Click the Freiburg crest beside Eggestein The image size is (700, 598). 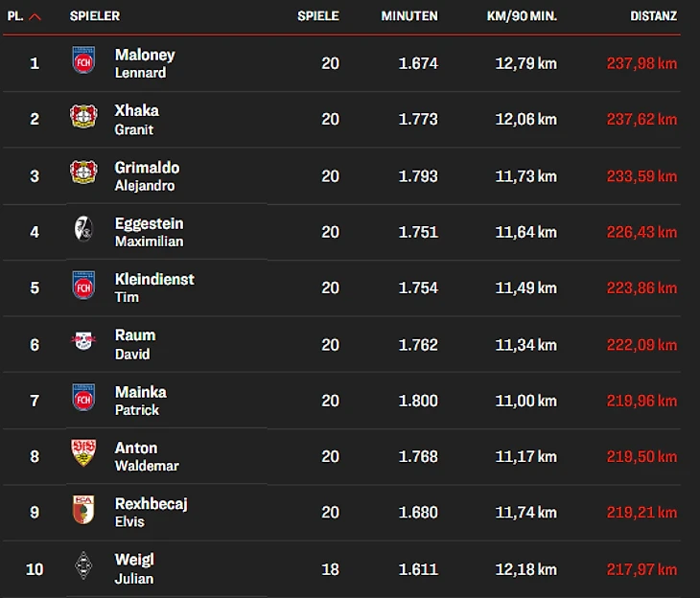(x=83, y=230)
